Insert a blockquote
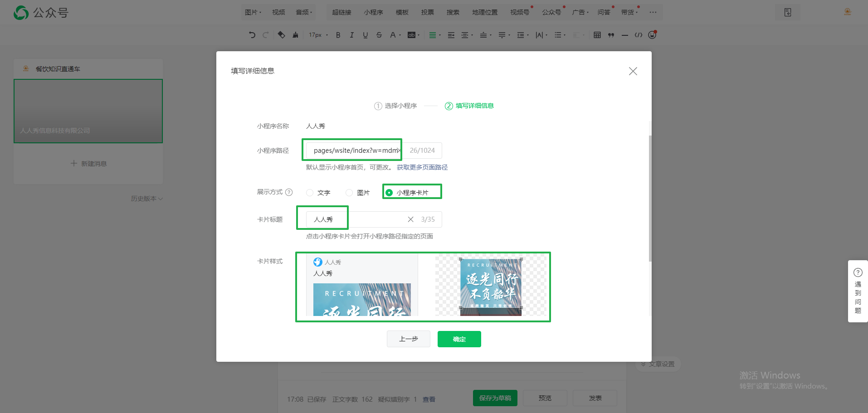This screenshot has height=413, width=868. coord(611,35)
